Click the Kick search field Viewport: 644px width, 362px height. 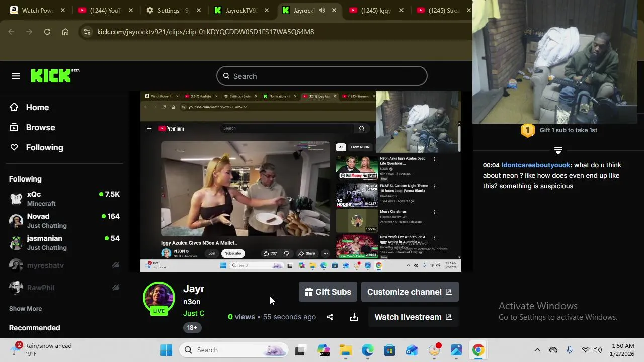[x=322, y=76]
